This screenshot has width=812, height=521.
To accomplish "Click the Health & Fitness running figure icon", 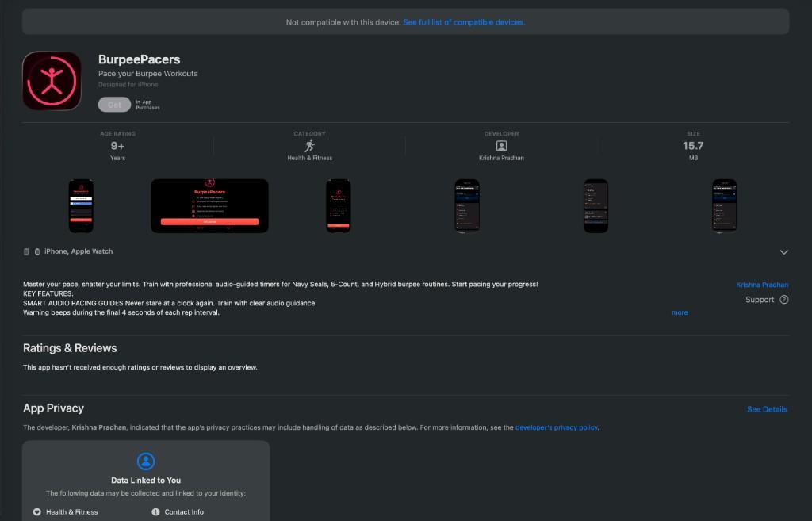I will click(x=310, y=146).
